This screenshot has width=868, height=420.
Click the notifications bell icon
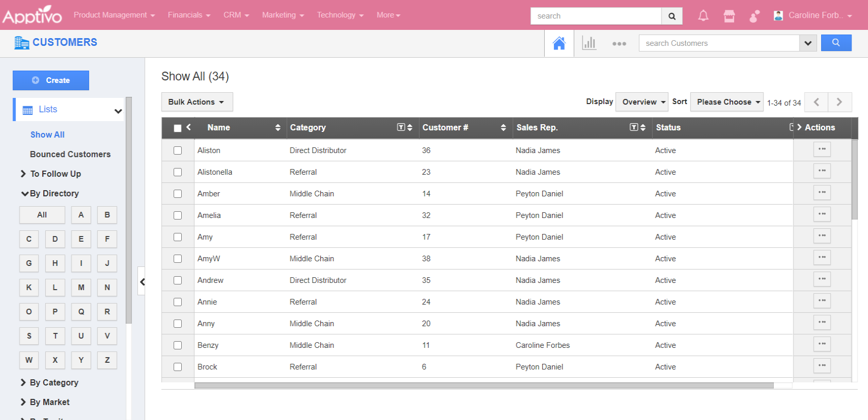(703, 16)
